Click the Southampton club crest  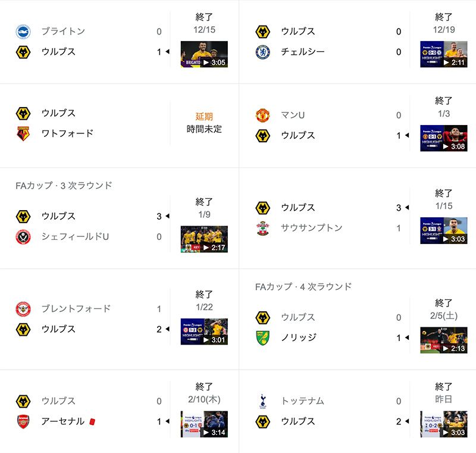[262, 228]
